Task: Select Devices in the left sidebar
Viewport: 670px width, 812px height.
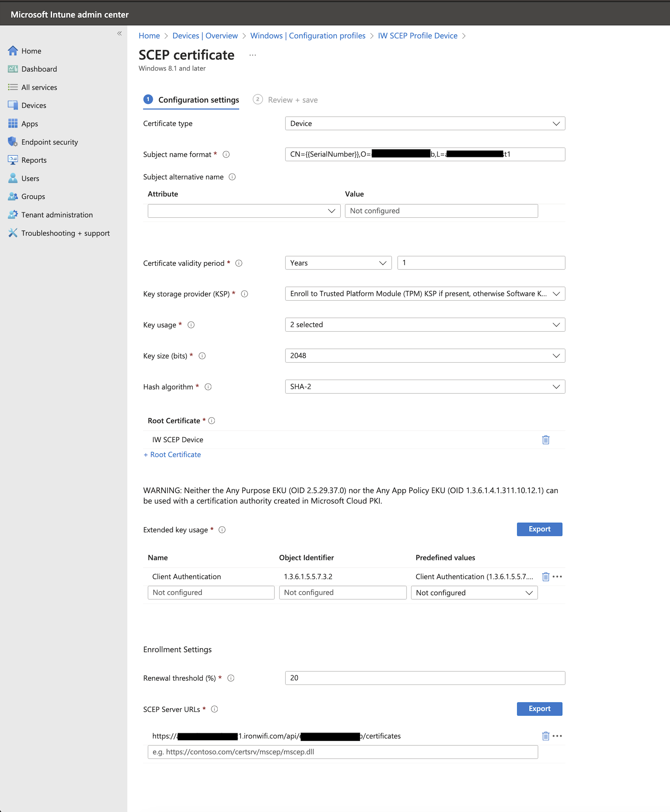Action: point(35,105)
